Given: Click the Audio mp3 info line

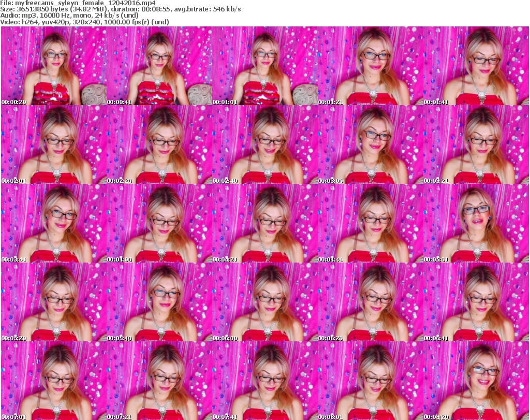Looking at the screenshot, I should click(x=69, y=16).
